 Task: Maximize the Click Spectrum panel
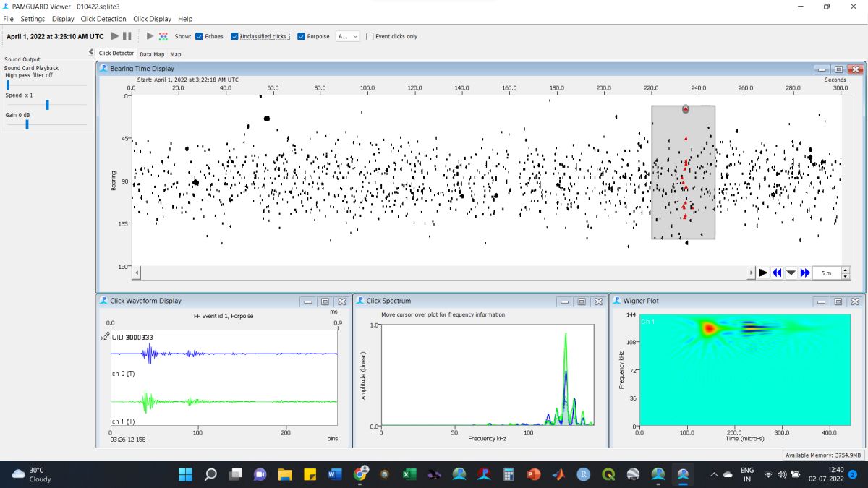pyautogui.click(x=581, y=301)
